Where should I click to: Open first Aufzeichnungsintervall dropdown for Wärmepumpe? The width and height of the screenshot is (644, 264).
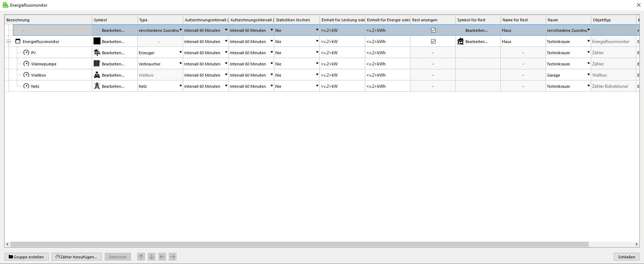pyautogui.click(x=226, y=64)
